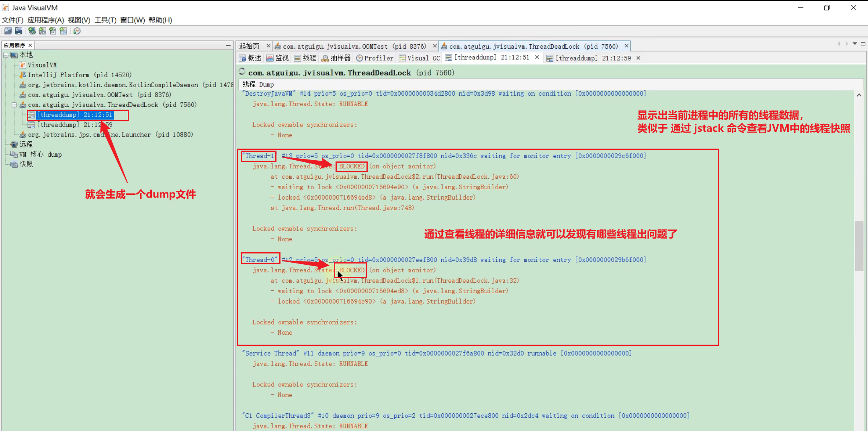Open the 帮助(H) menu
The width and height of the screenshot is (868, 431).
[160, 20]
